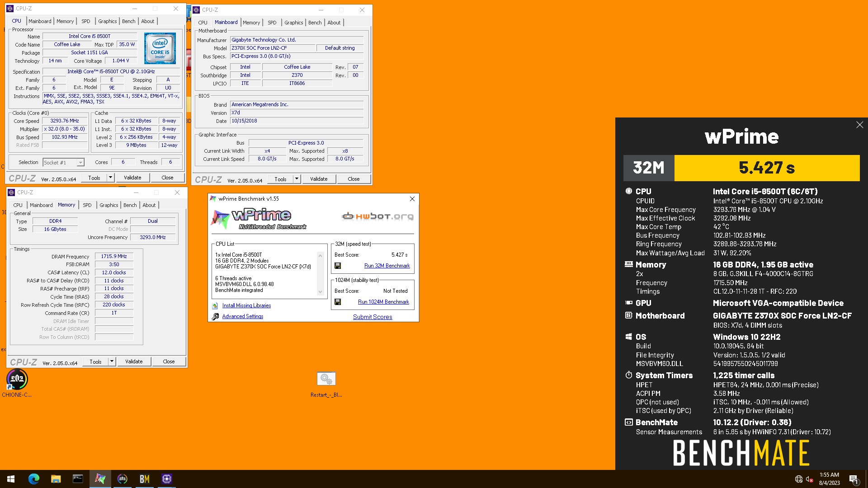Open the Windows Start menu
This screenshot has height=488, width=868.
point(11,479)
